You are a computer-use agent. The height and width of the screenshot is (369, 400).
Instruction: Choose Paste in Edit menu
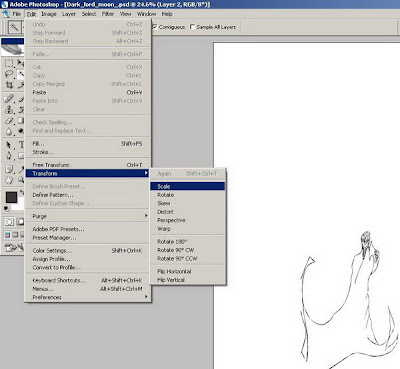coord(87,92)
